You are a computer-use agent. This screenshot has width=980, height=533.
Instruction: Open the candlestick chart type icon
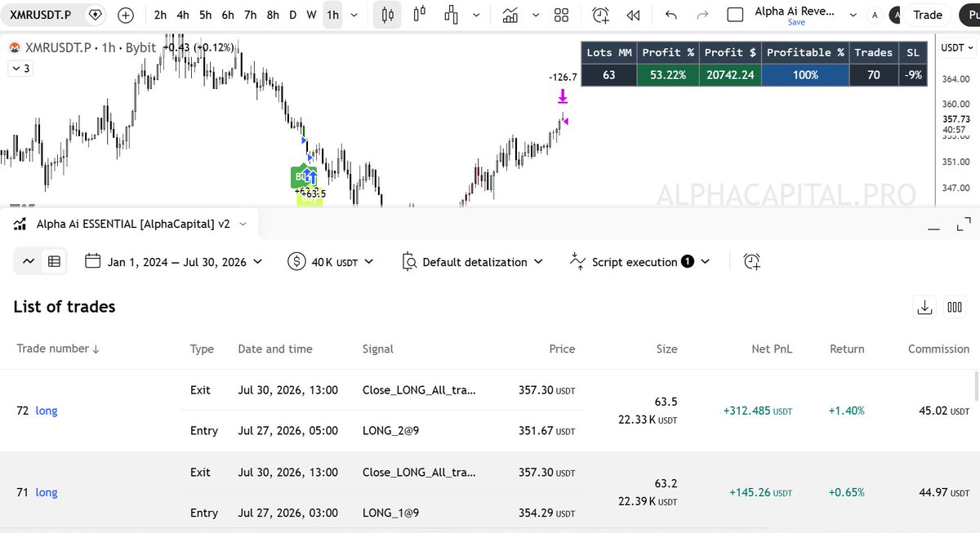(x=388, y=15)
